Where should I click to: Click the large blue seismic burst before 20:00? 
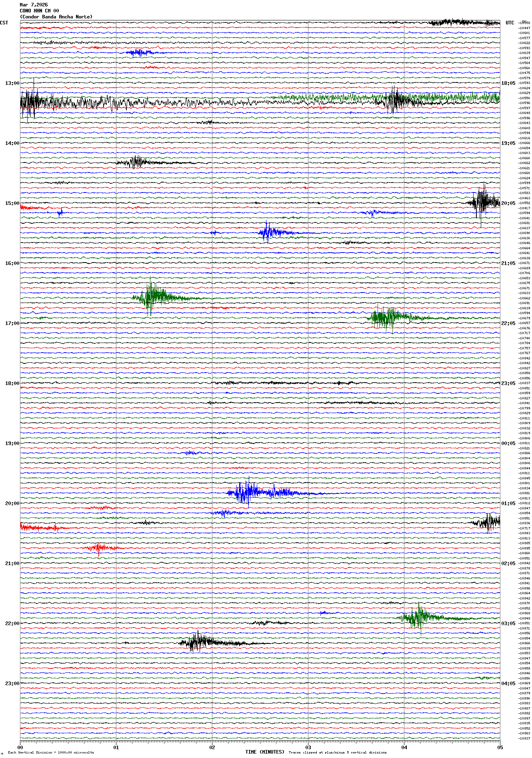click(248, 493)
